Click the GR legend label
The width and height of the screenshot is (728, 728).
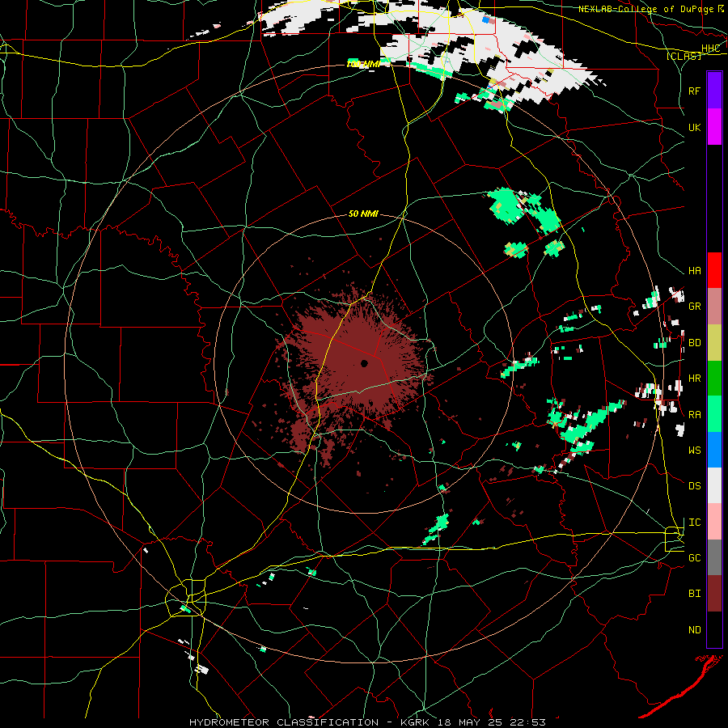[x=694, y=307]
